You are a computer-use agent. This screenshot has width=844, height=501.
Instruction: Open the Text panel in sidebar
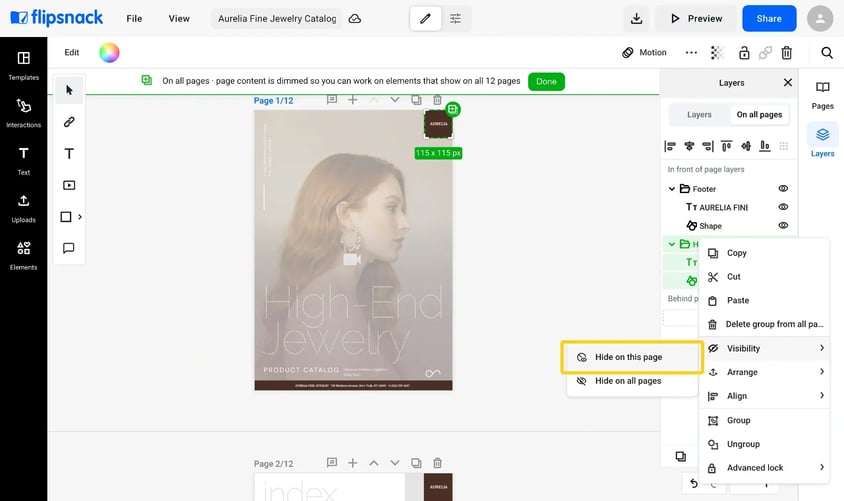(x=23, y=161)
